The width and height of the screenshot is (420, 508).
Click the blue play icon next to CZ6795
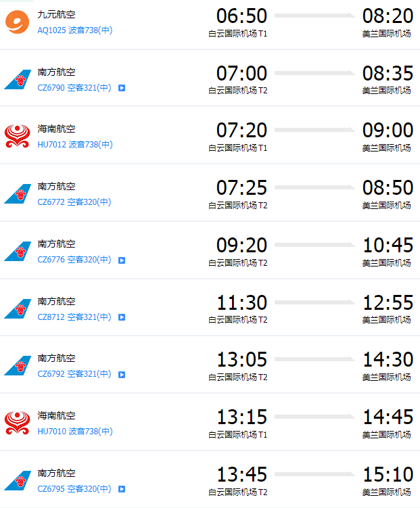(122, 489)
